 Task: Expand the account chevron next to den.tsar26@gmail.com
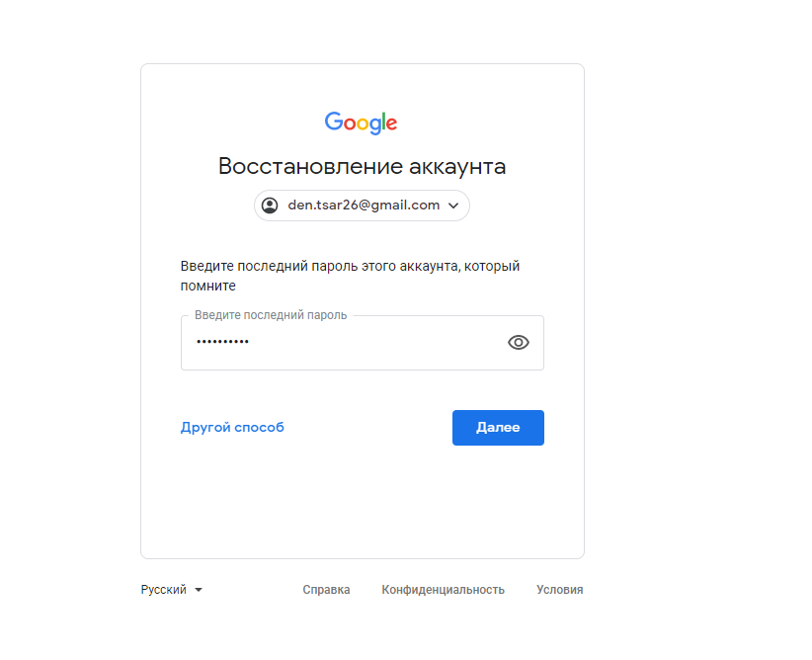(x=453, y=206)
